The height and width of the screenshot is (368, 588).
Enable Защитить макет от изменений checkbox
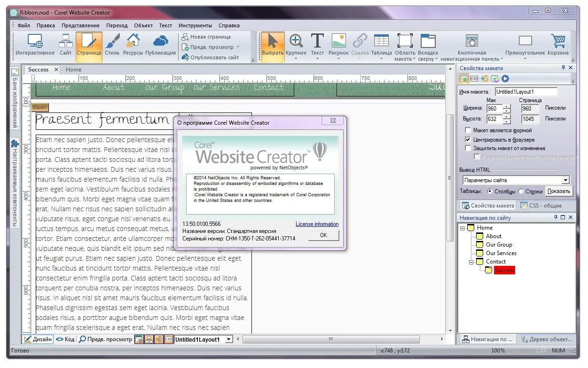coord(468,148)
